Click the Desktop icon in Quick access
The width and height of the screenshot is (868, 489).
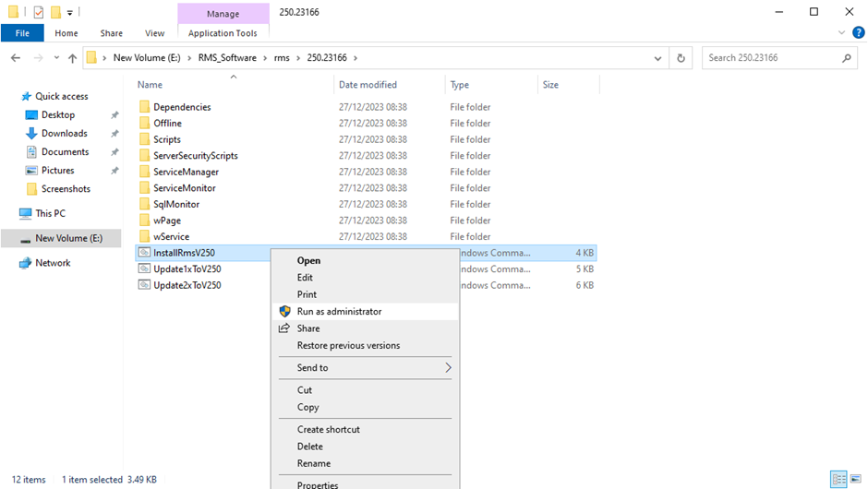[x=31, y=115]
